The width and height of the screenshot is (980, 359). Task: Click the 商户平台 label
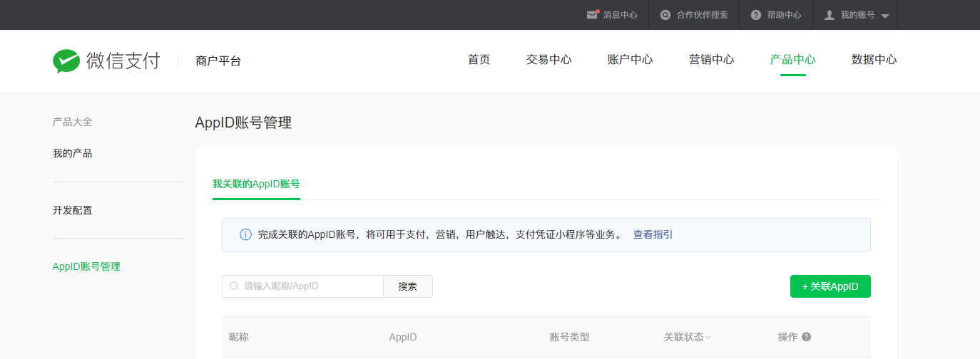(218, 61)
